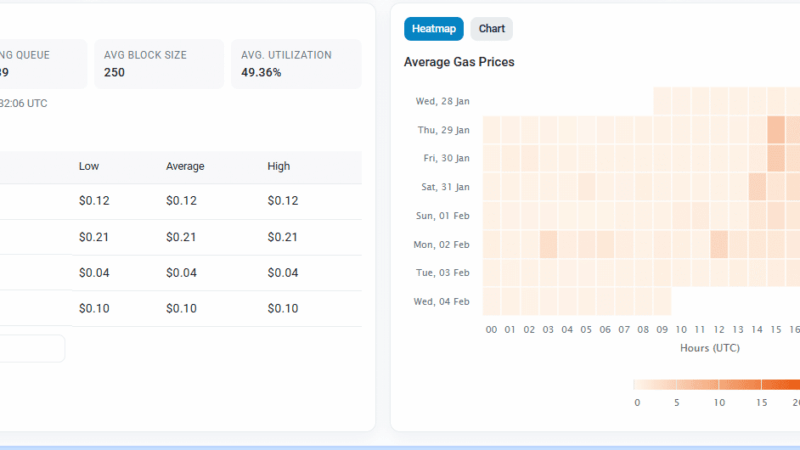Click heatmap cell Fri 30 Jan hour 15
The height and width of the screenshot is (450, 800).
[x=777, y=158]
